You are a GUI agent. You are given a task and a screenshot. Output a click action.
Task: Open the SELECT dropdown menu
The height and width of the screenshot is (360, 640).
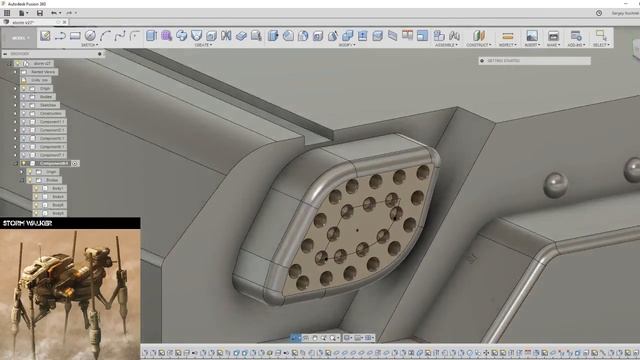pos(601,45)
